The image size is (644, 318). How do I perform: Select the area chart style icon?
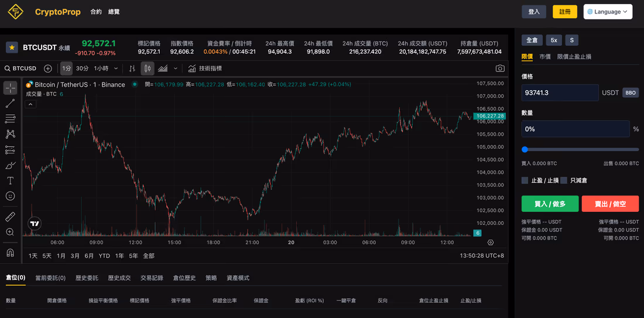(163, 68)
